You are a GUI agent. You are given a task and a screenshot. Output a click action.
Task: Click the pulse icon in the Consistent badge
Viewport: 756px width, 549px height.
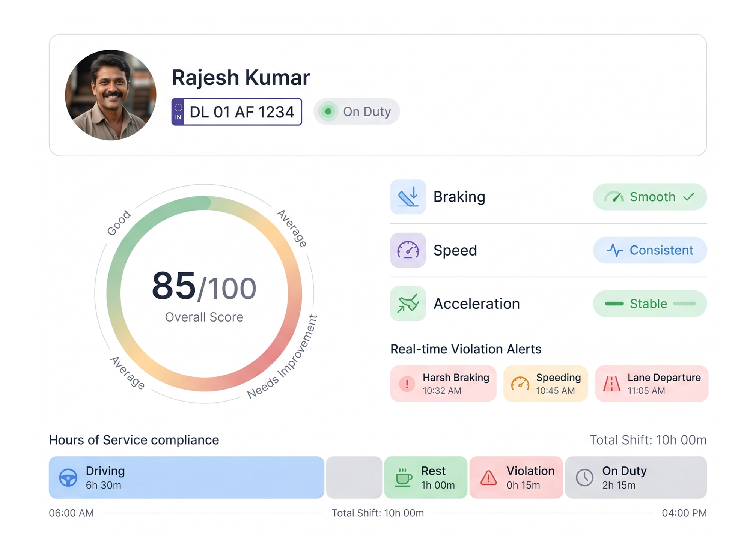pyautogui.click(x=615, y=250)
